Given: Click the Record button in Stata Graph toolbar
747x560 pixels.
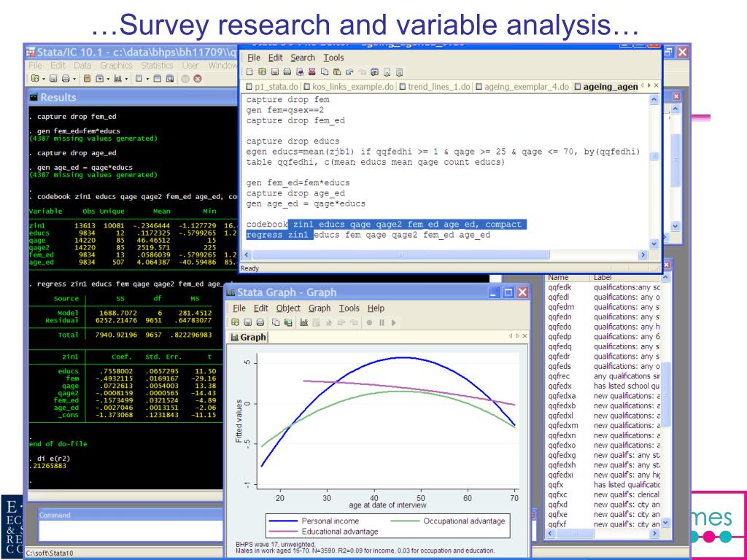Looking at the screenshot, I should (x=369, y=322).
